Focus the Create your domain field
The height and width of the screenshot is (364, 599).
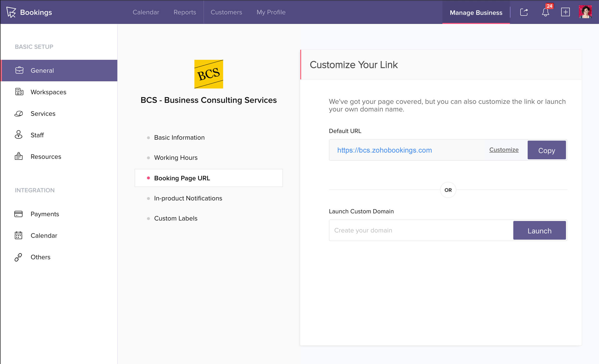[421, 230]
